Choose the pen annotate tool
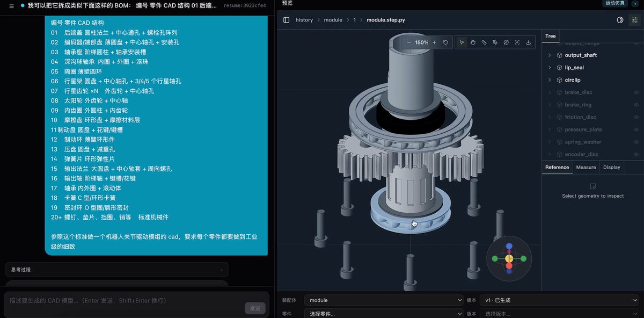 point(495,42)
